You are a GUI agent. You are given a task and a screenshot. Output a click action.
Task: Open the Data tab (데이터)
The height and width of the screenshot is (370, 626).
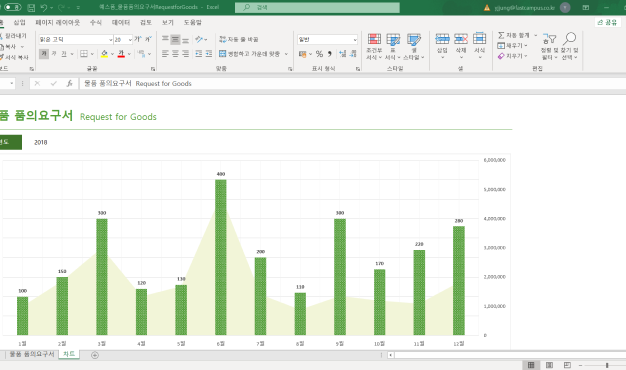121,22
